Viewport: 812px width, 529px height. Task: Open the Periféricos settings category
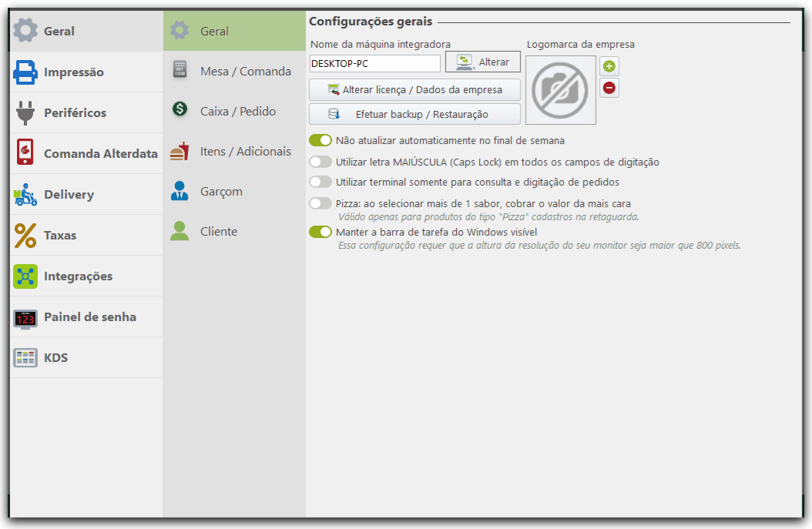pos(86,113)
